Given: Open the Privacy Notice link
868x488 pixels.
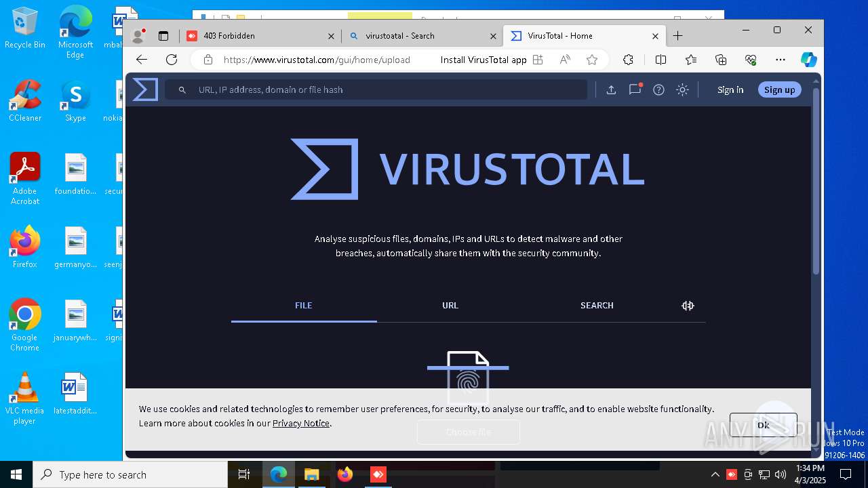Looking at the screenshot, I should (x=301, y=423).
